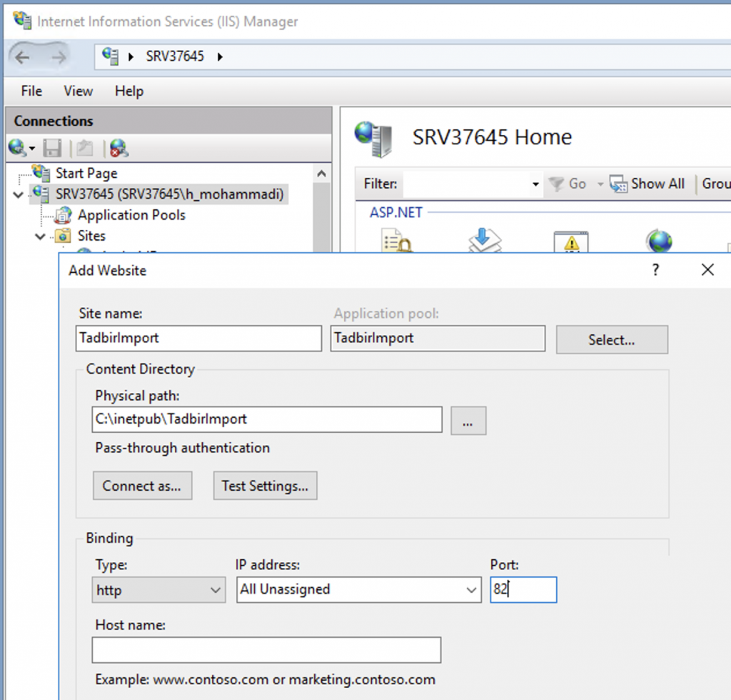Click the SRV37645 Home title text
The width and height of the screenshot is (731, 700).
492,137
